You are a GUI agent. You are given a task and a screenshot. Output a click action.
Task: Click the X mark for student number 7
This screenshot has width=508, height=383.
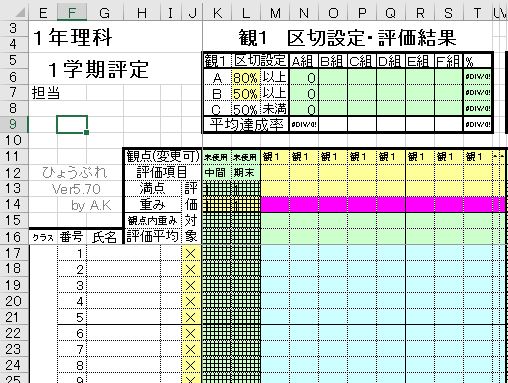pyautogui.click(x=191, y=350)
